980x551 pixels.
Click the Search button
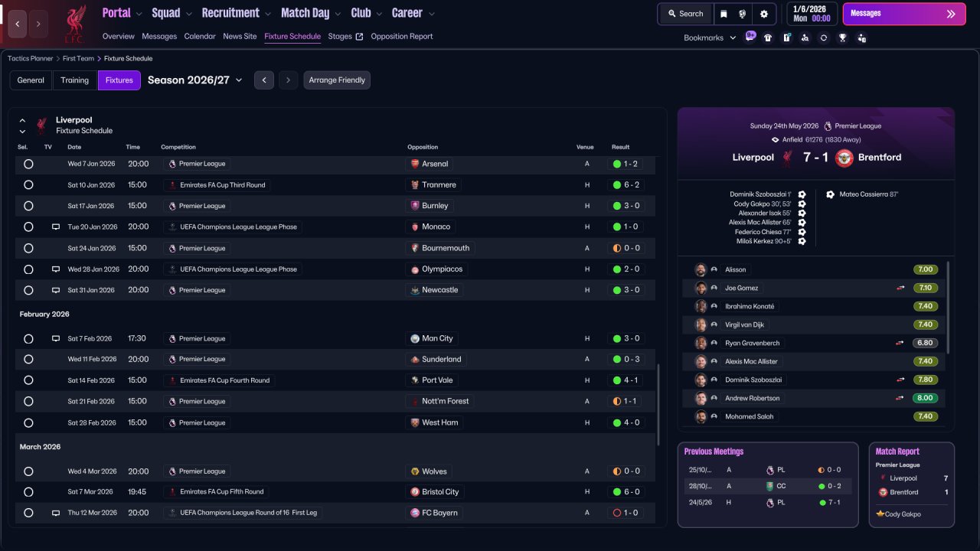pyautogui.click(x=685, y=14)
